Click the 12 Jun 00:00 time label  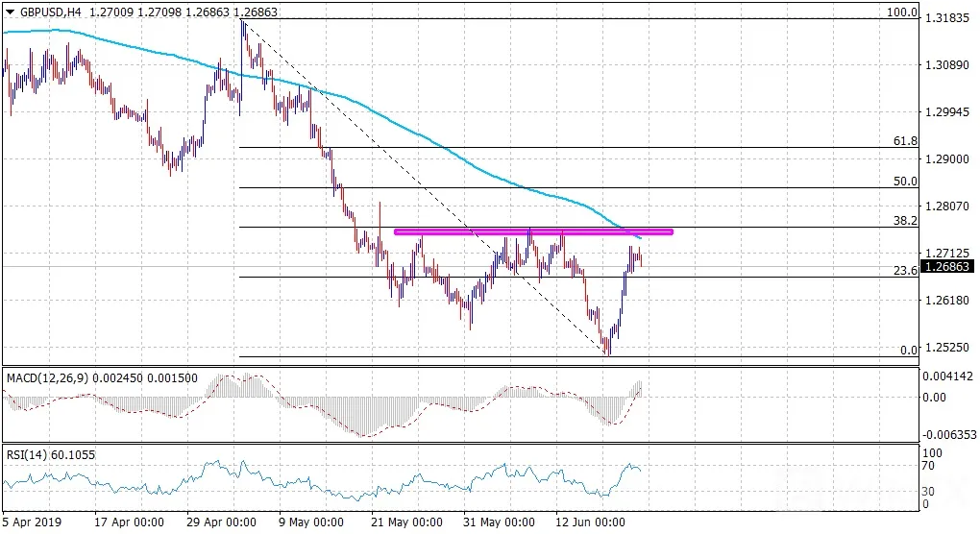coord(591,522)
